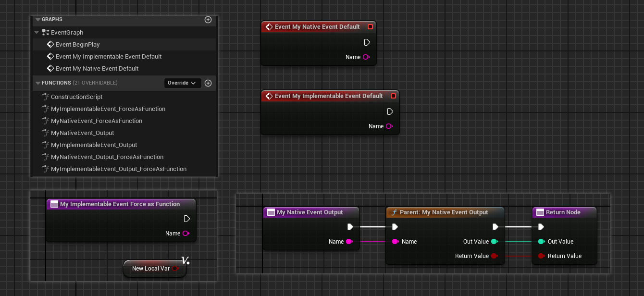The image size is (644, 296).
Task: Click the add new function plus icon
Action: [x=208, y=83]
